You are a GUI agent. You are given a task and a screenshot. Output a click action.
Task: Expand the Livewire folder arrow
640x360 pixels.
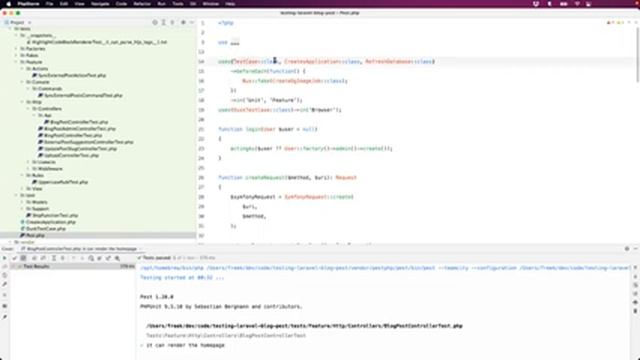28,162
